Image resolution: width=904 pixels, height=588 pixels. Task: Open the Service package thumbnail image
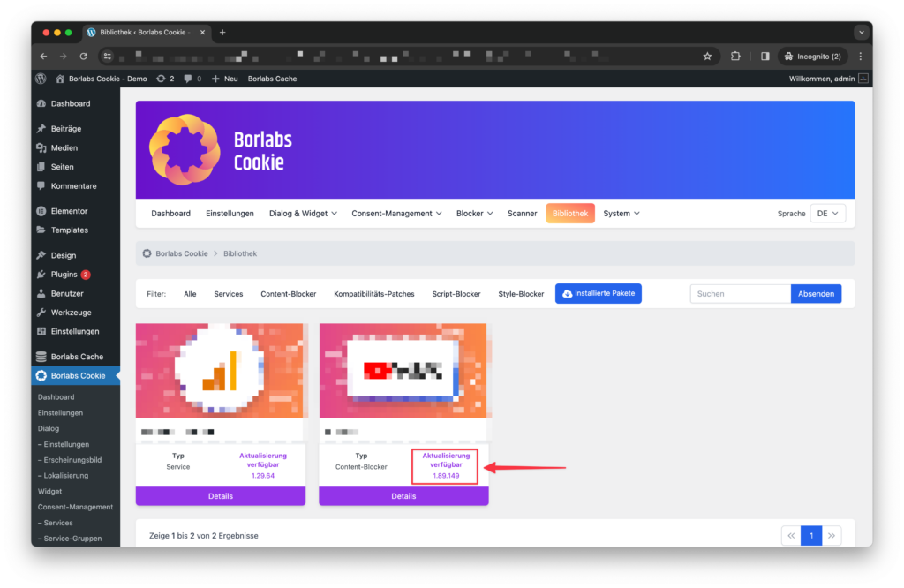point(220,371)
